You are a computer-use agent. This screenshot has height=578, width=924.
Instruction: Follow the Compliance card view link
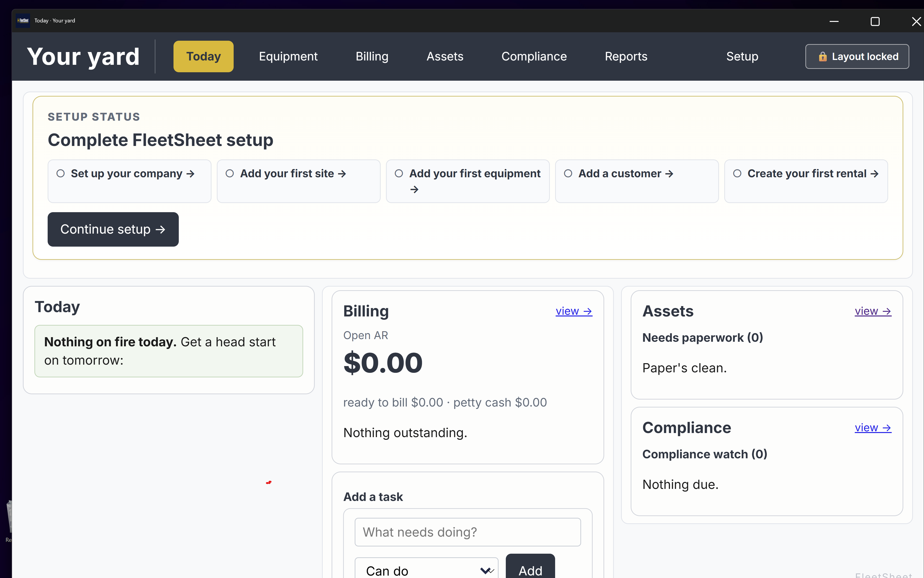[873, 428]
